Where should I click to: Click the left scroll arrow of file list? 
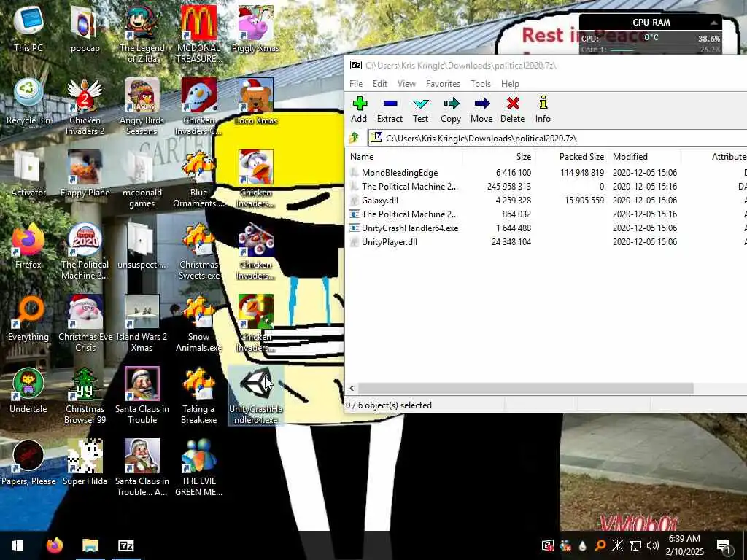click(352, 388)
